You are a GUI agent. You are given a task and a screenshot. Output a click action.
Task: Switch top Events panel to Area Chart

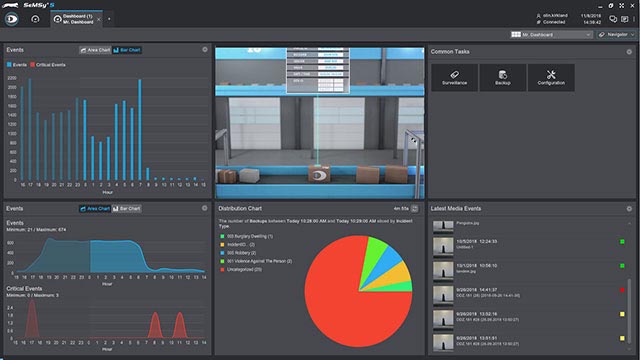95,50
